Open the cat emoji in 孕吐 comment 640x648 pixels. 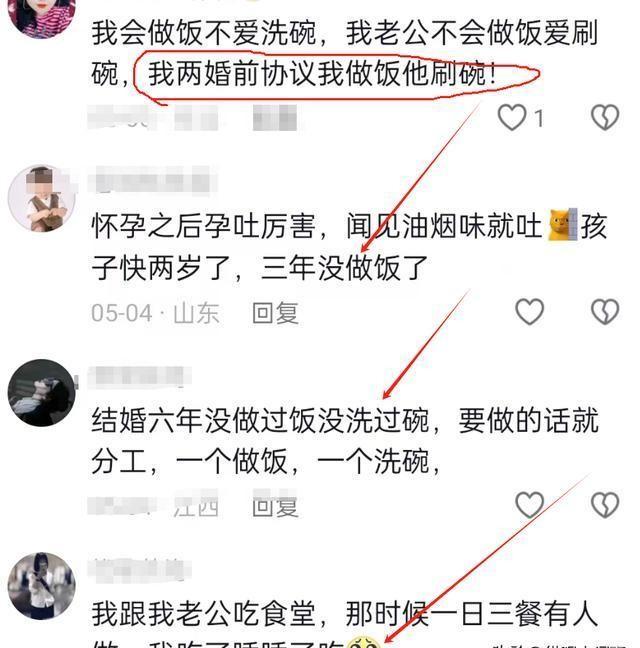click(x=562, y=225)
